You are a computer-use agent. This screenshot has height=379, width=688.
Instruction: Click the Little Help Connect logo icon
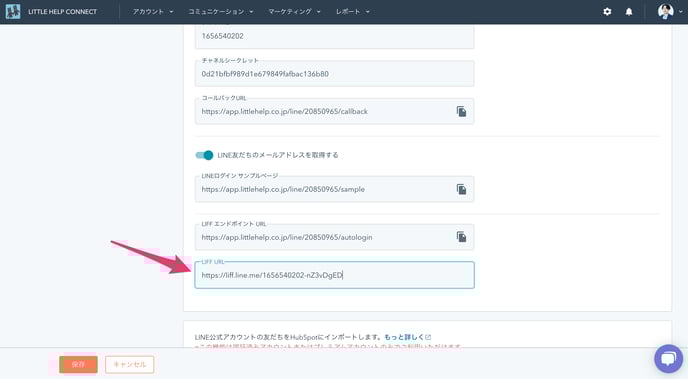13,11
